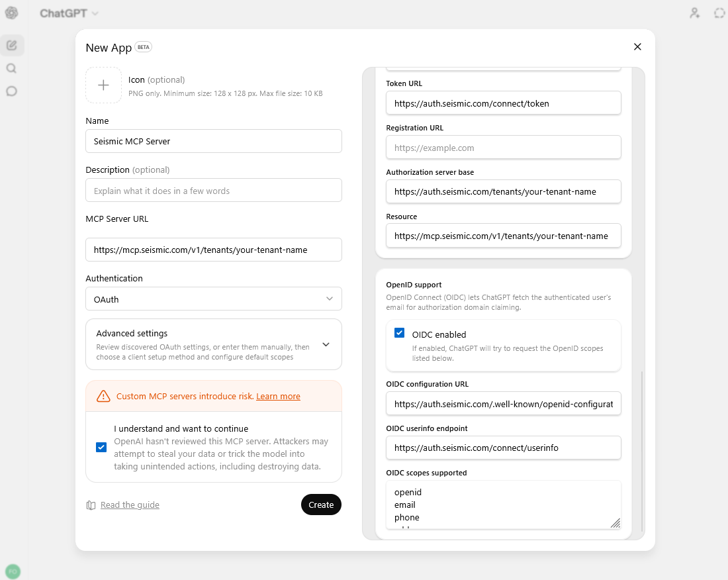Open the Authentication OAuth dropdown
Viewport: 728px width, 580px height.
click(214, 299)
